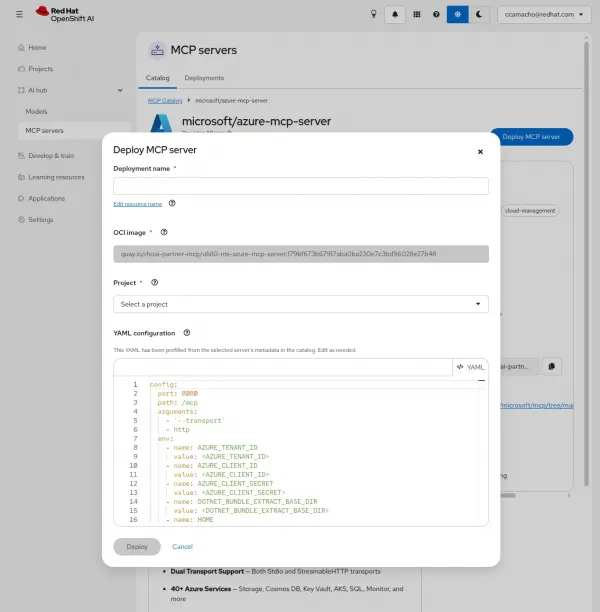The image size is (600, 612).
Task: Click the cloud-management tag
Action: coord(530,211)
